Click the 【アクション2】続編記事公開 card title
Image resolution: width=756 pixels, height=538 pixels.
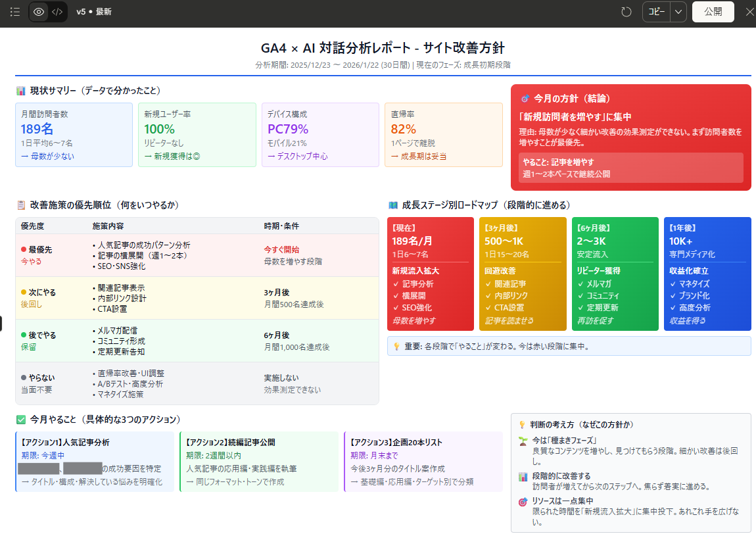231,443
